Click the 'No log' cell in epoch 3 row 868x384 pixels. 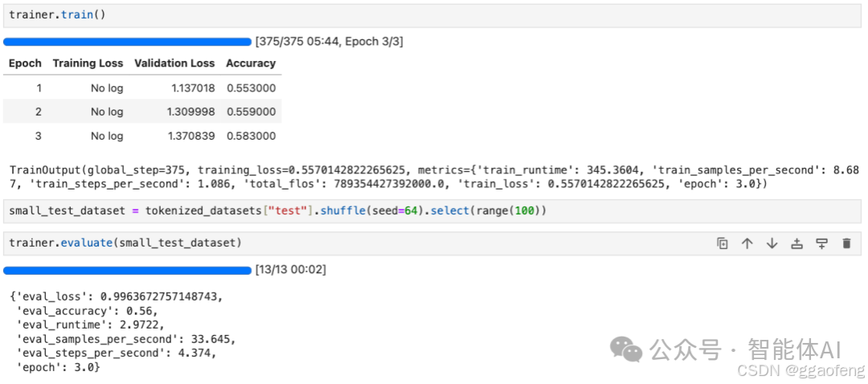click(x=108, y=136)
